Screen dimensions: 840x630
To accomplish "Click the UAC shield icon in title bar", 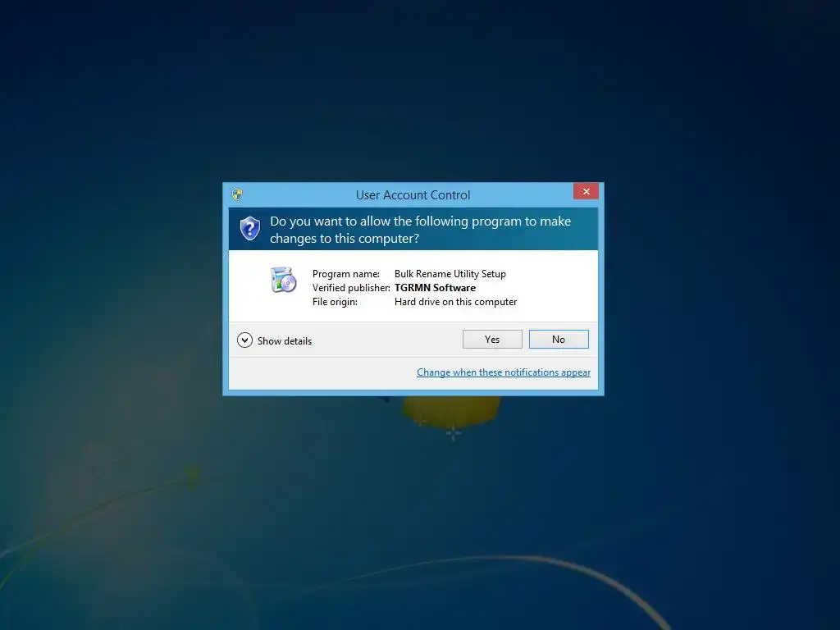I will tap(237, 194).
